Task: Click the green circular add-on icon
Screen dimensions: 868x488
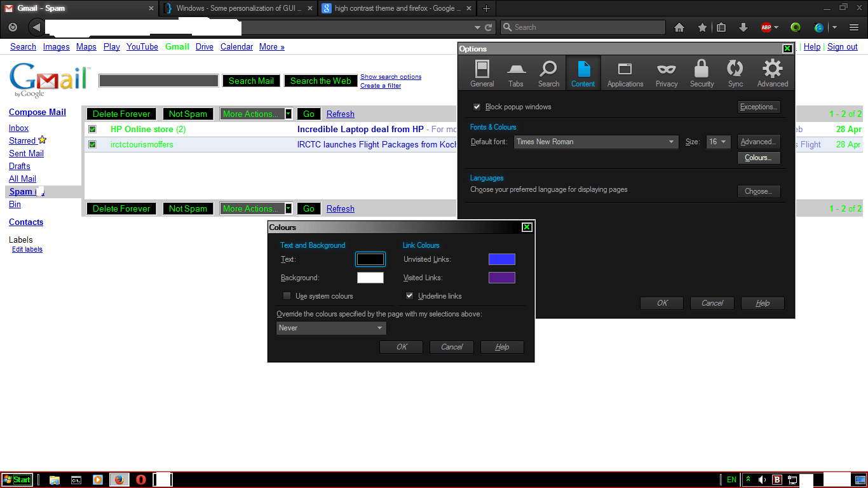Action: 796,27
